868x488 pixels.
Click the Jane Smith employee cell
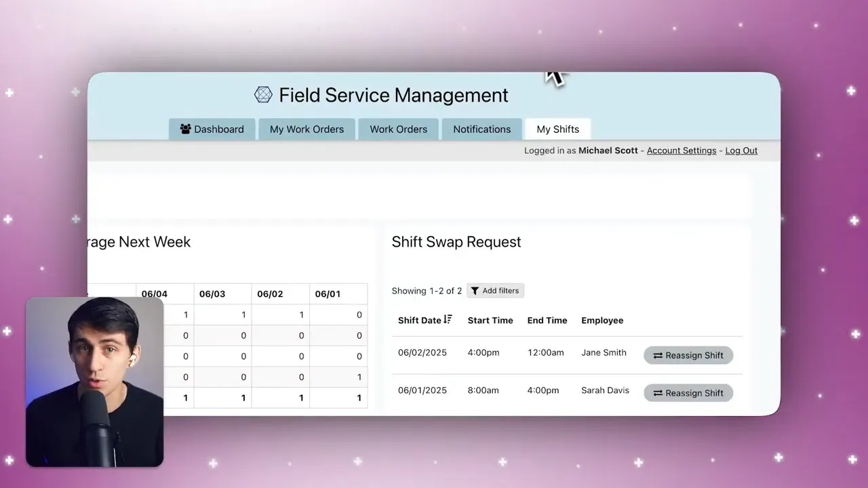pyautogui.click(x=604, y=352)
